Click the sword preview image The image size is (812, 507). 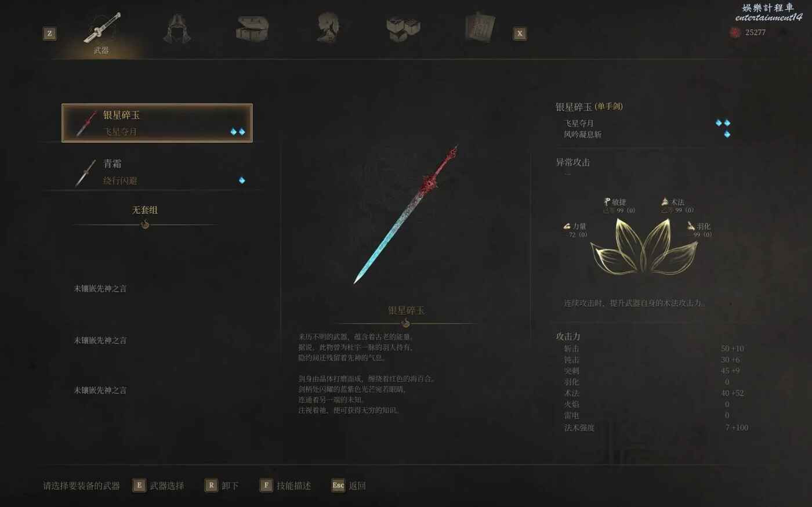406,215
